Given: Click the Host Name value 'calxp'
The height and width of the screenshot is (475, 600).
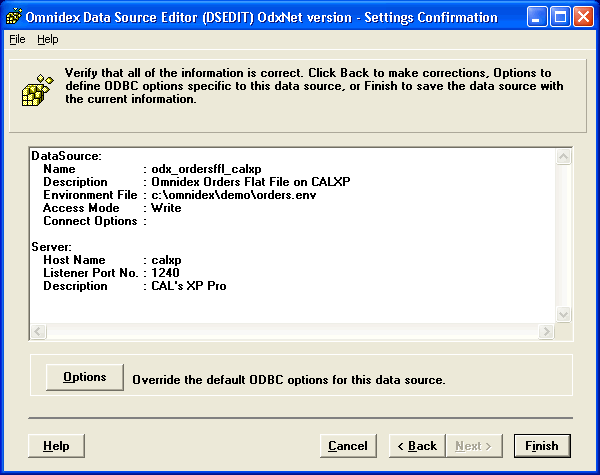Looking at the screenshot, I should pyautogui.click(x=166, y=260).
